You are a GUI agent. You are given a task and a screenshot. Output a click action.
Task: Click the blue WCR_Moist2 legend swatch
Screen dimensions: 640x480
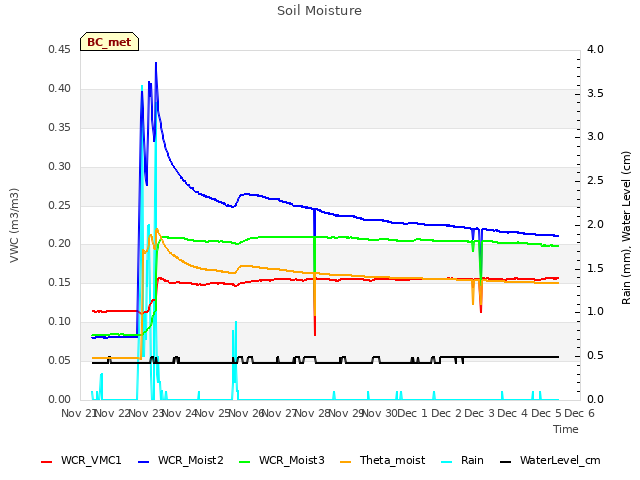pos(144,462)
